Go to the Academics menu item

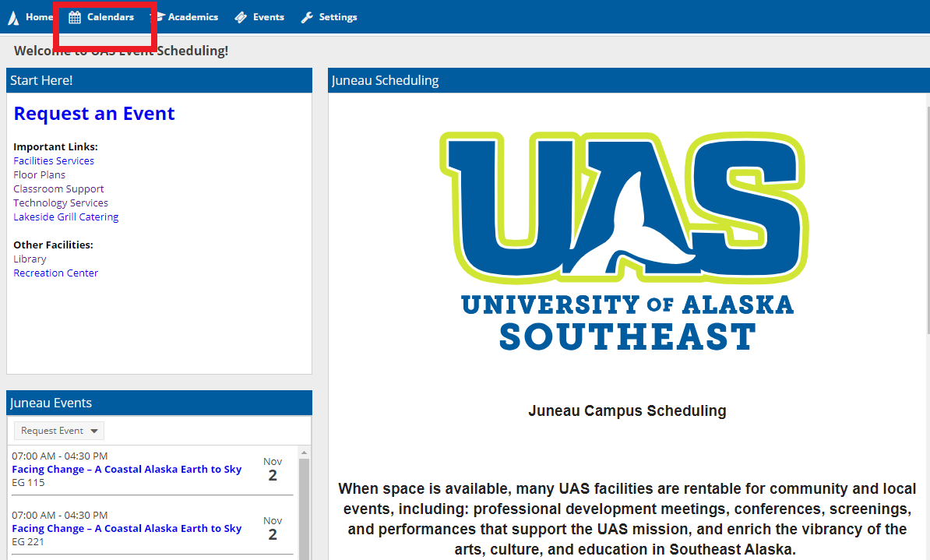point(193,16)
